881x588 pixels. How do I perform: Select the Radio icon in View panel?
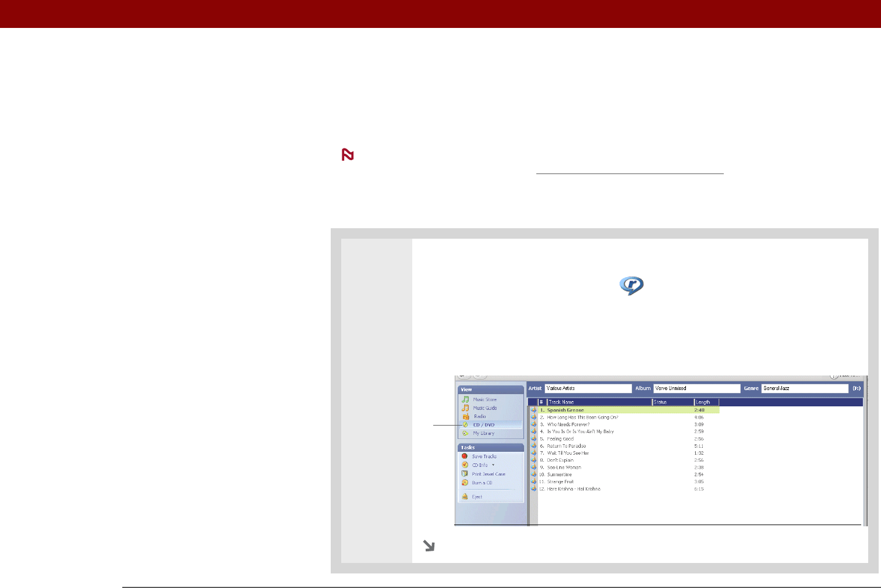465,416
